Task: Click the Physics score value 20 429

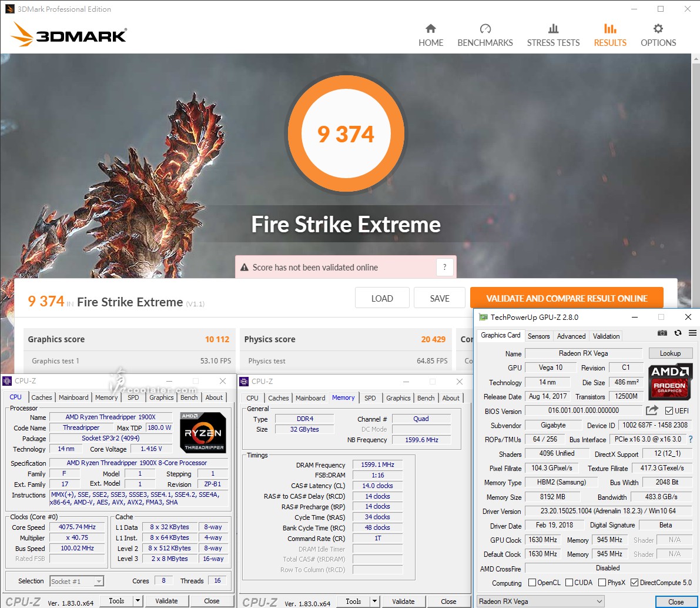Action: coord(433,339)
